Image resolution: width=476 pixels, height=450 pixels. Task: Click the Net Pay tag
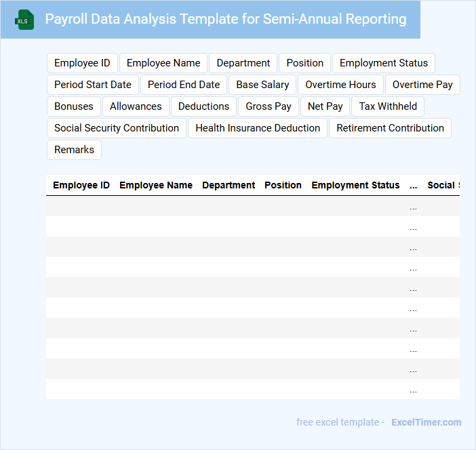coord(325,106)
